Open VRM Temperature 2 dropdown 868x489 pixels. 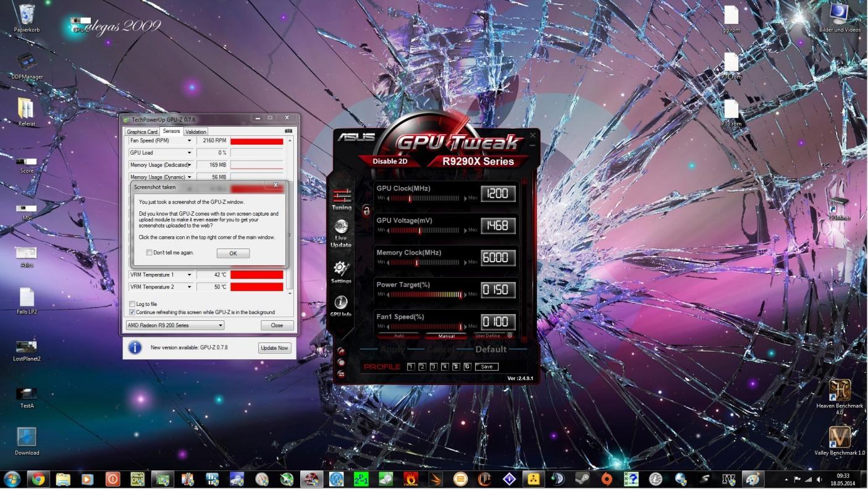pos(190,287)
